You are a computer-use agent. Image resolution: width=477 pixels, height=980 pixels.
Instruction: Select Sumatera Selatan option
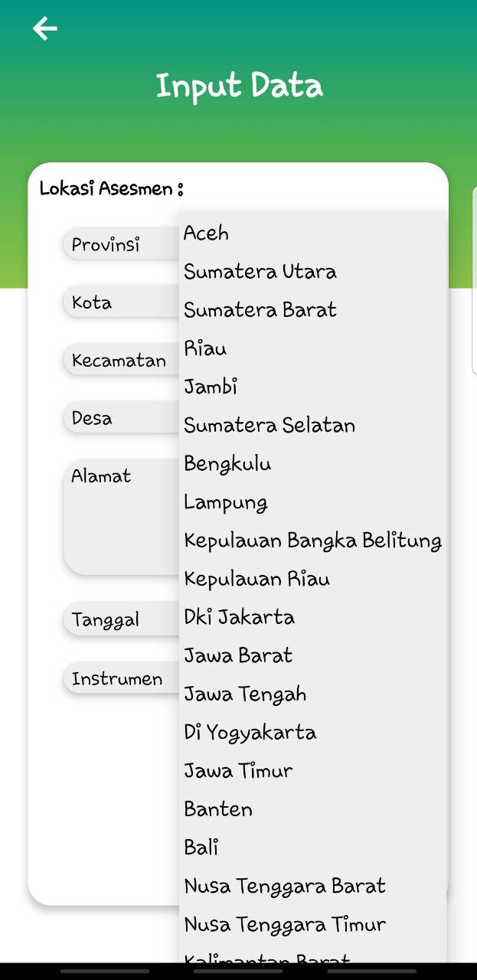coord(270,425)
